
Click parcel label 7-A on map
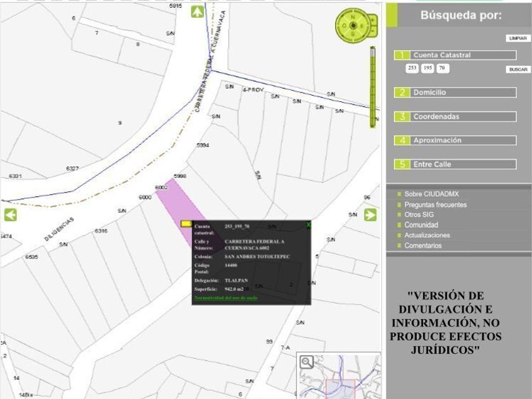click(x=286, y=348)
